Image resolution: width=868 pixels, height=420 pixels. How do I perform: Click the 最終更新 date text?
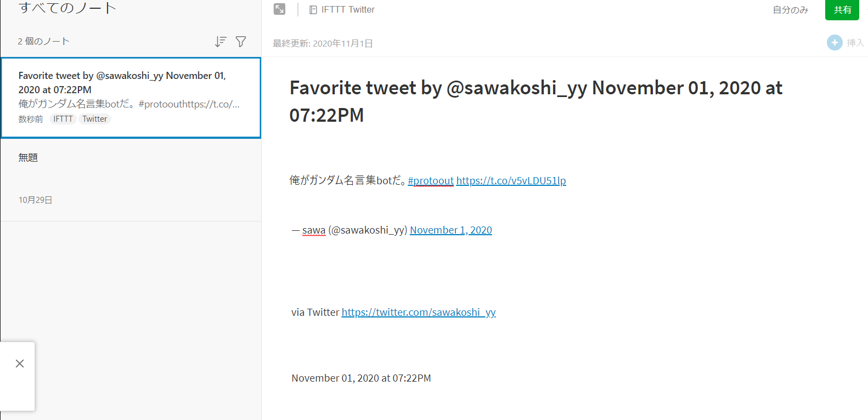pos(323,43)
